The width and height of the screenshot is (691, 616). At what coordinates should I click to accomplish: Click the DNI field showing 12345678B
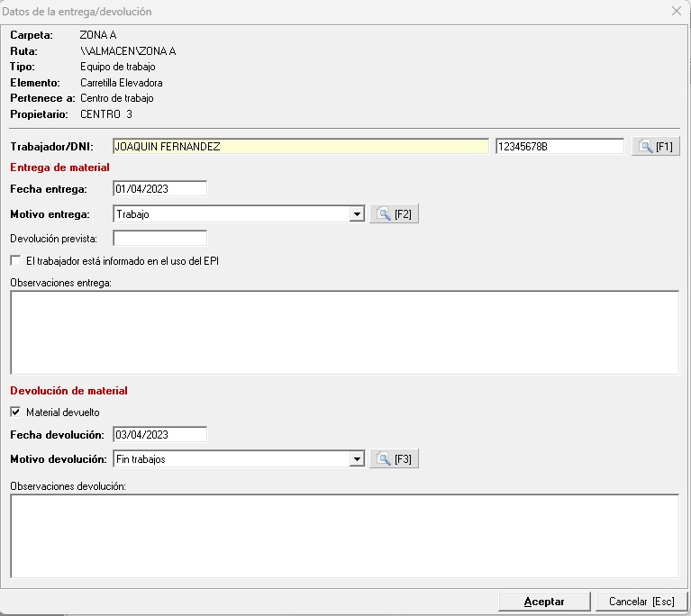click(x=559, y=147)
